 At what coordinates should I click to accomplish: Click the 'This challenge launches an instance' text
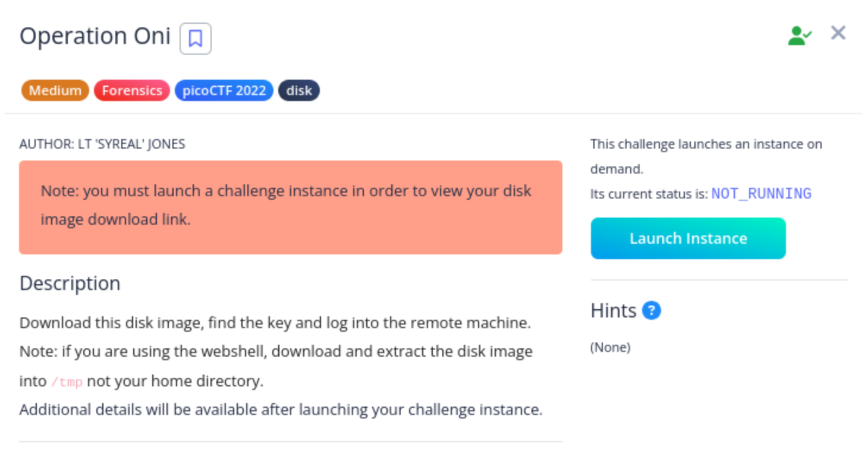point(706,156)
